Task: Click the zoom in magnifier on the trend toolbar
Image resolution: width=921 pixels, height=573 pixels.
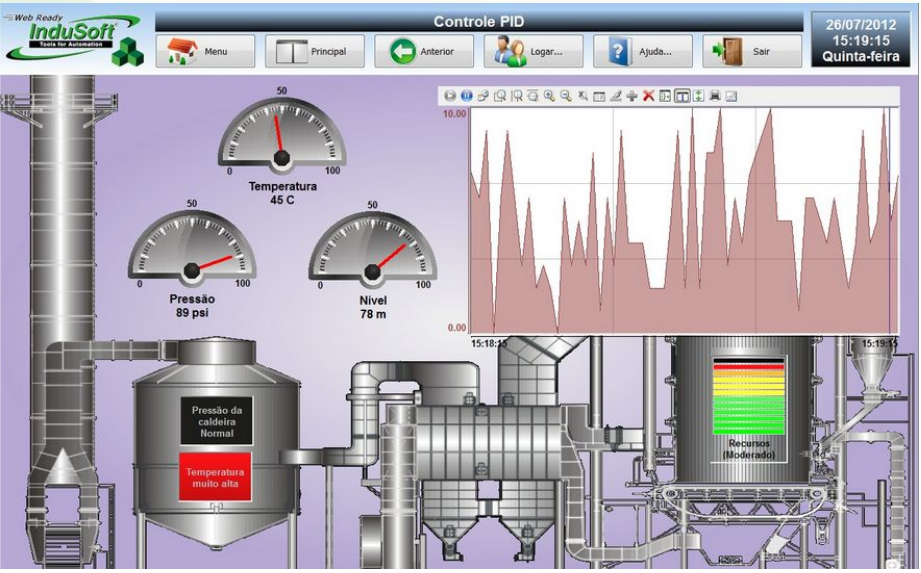Action: [x=549, y=96]
